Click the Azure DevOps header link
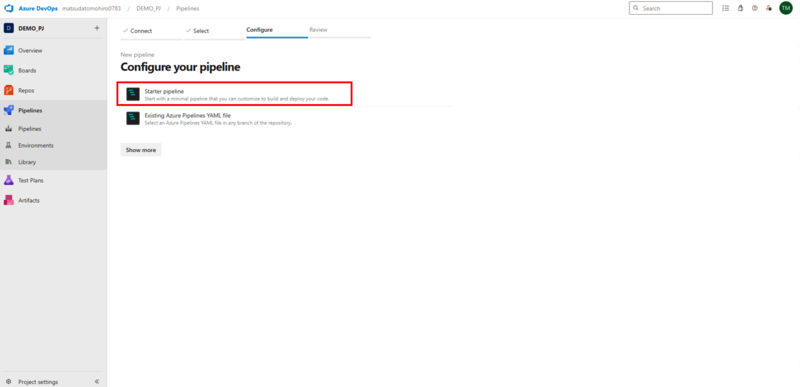 [x=38, y=8]
